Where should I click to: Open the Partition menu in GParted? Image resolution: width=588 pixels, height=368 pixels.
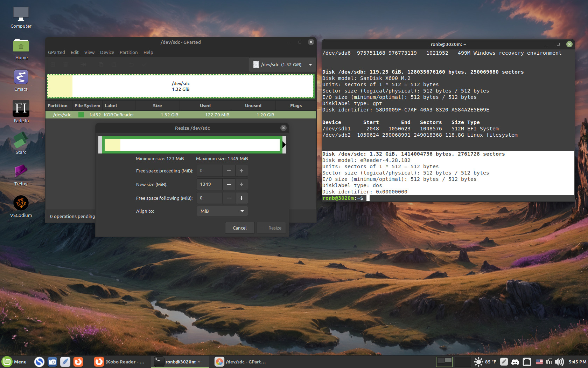128,52
